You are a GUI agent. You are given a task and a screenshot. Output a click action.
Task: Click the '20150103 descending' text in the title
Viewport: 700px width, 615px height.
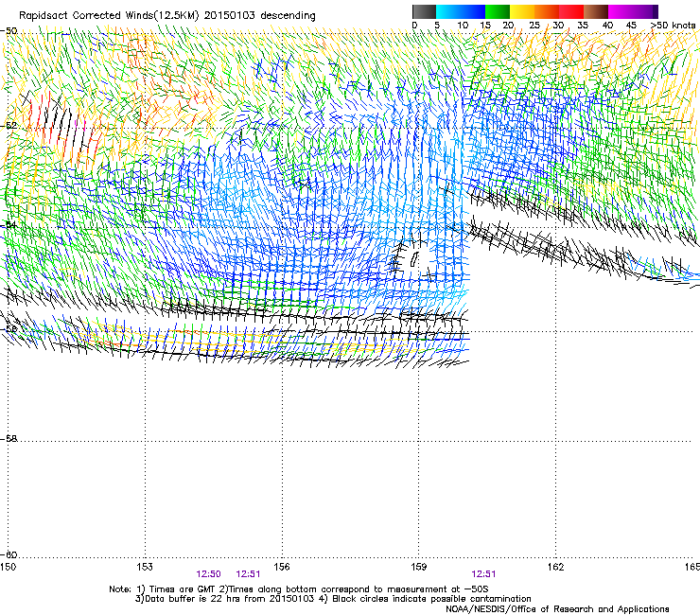260,16
